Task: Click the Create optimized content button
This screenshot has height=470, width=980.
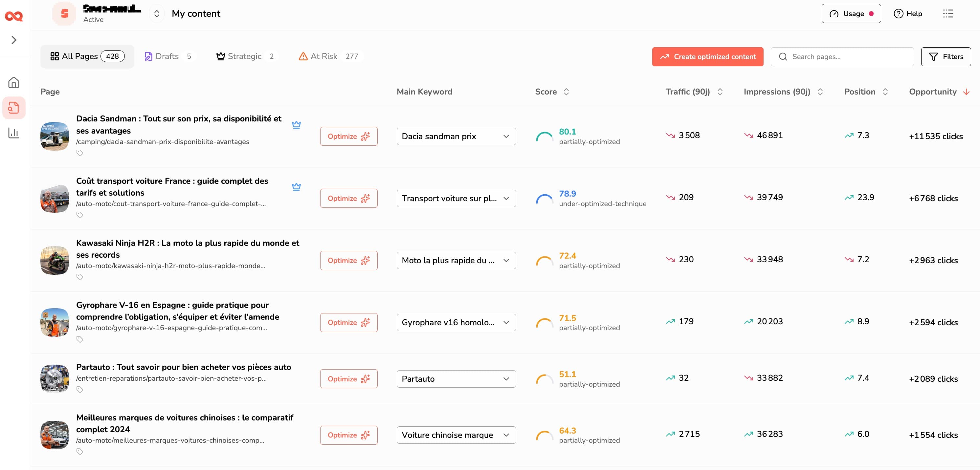Action: 708,57
